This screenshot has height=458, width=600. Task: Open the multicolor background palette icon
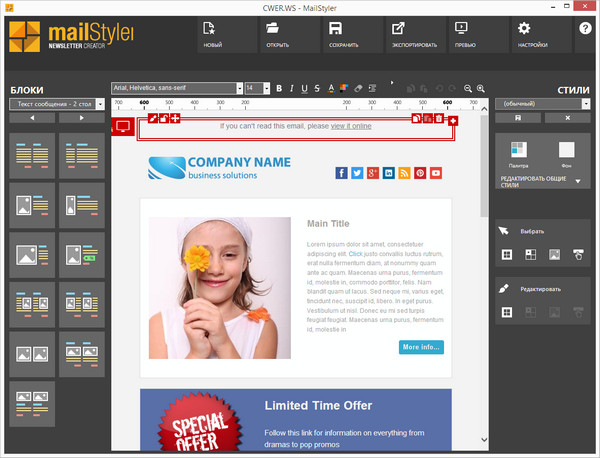click(x=344, y=88)
